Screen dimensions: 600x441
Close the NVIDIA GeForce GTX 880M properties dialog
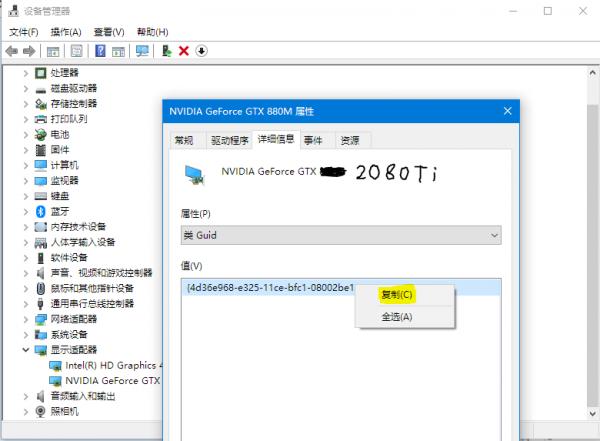coord(507,111)
